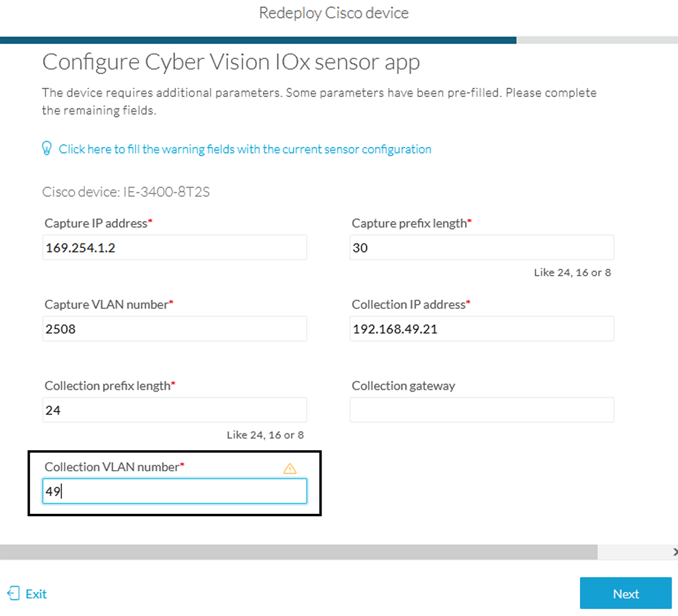
Task: Click inside the Capture VLAN number field
Action: click(x=174, y=328)
